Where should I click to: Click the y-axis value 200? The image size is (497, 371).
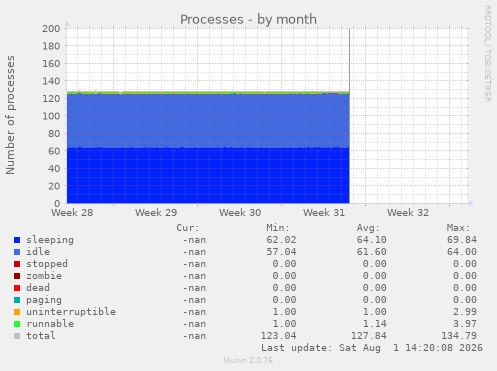pyautogui.click(x=51, y=29)
